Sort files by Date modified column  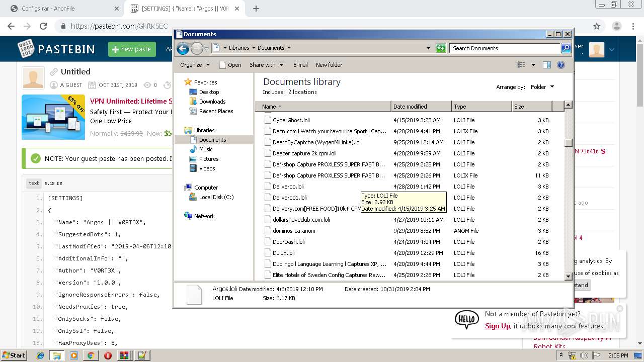pyautogui.click(x=421, y=107)
